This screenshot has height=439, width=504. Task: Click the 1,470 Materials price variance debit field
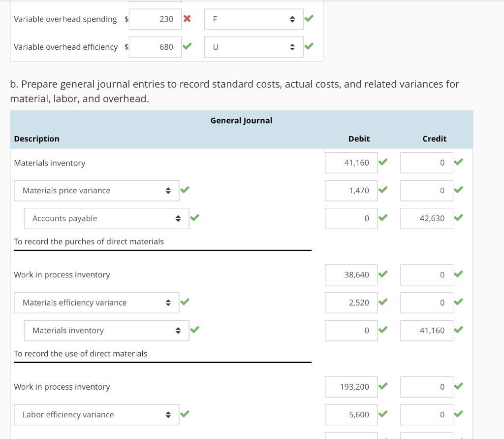pos(351,190)
